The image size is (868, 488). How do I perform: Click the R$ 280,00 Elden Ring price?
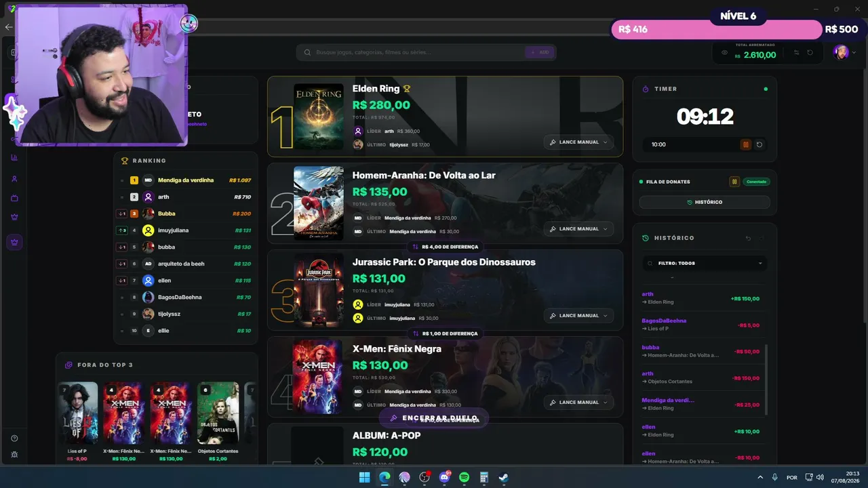pyautogui.click(x=381, y=105)
